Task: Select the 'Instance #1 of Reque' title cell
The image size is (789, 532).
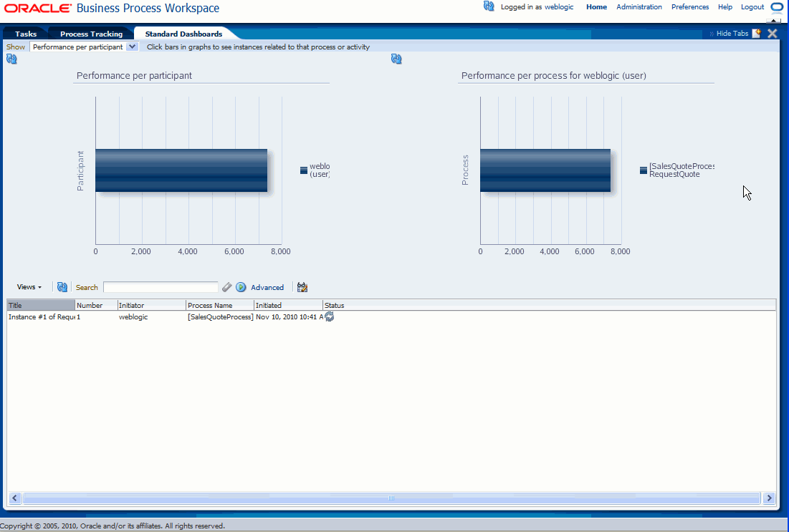Action: point(42,316)
